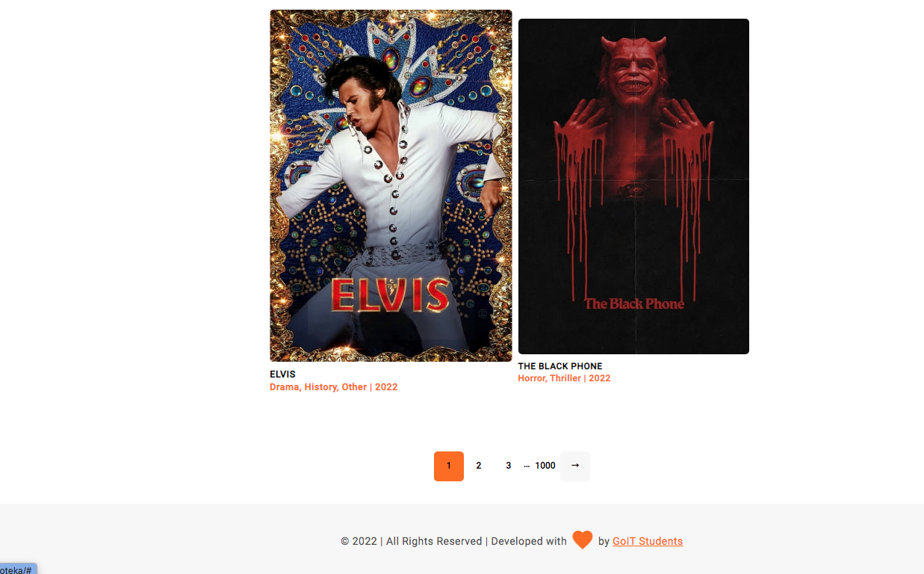Click the orange heart icon in footer
The height and width of the screenshot is (574, 924).
[583, 540]
